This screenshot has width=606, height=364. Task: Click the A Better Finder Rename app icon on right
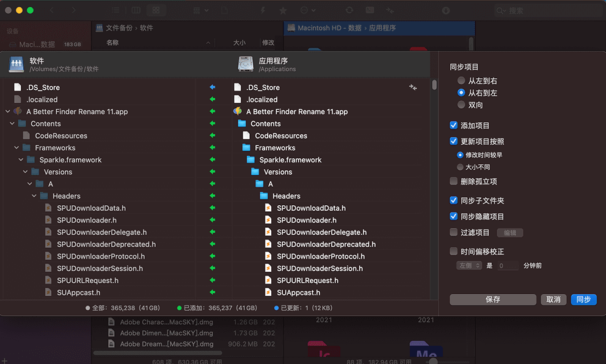click(x=238, y=112)
